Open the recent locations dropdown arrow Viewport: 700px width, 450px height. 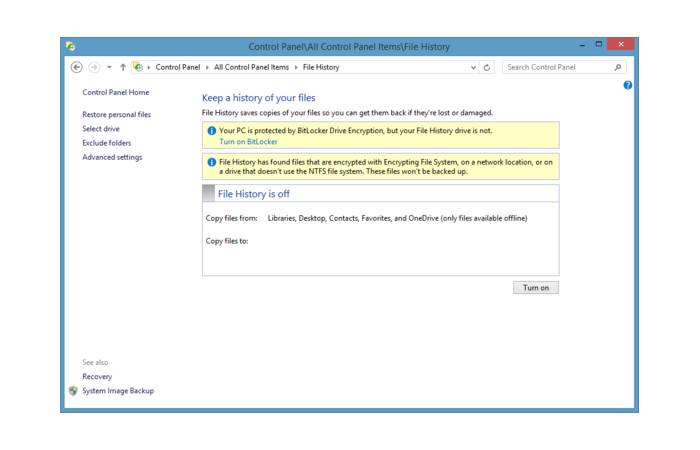point(107,67)
